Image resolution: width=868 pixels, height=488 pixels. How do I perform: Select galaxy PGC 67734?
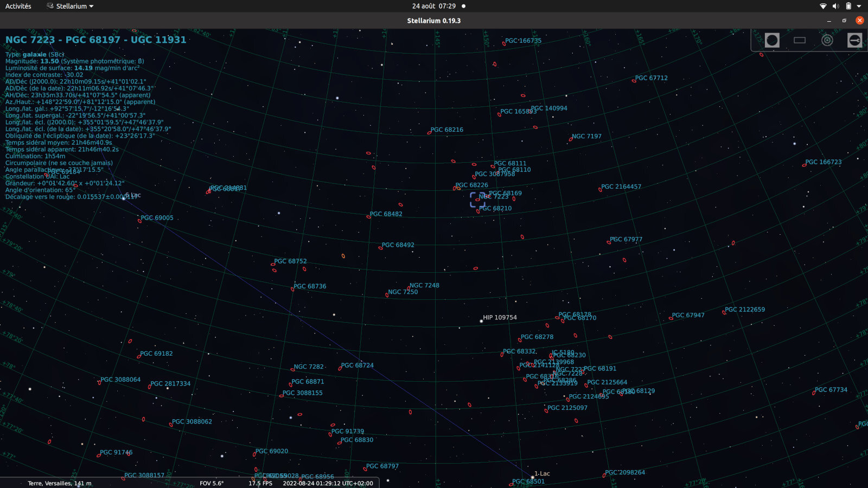pyautogui.click(x=831, y=390)
